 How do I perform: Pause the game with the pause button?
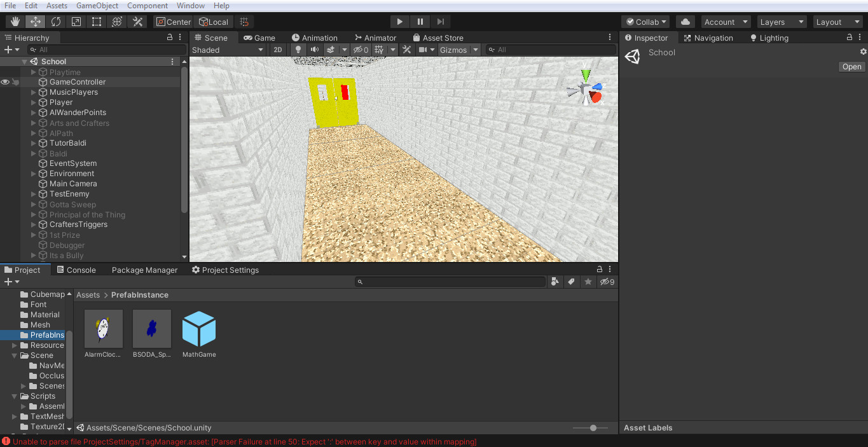(x=420, y=21)
